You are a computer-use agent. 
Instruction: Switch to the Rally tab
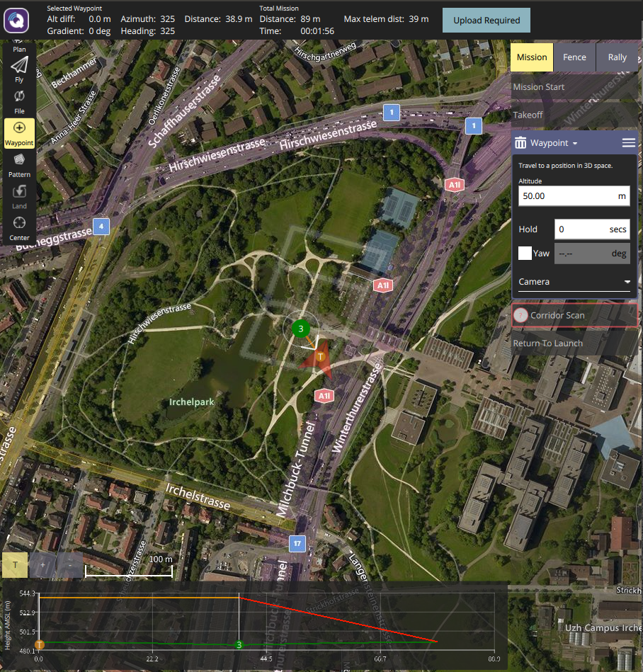click(617, 57)
